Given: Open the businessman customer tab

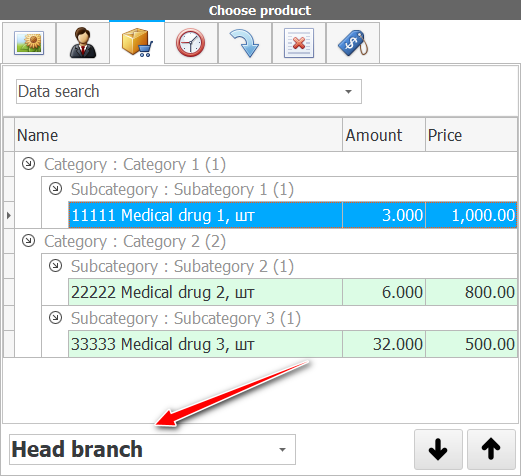Looking at the screenshot, I should (x=83, y=43).
